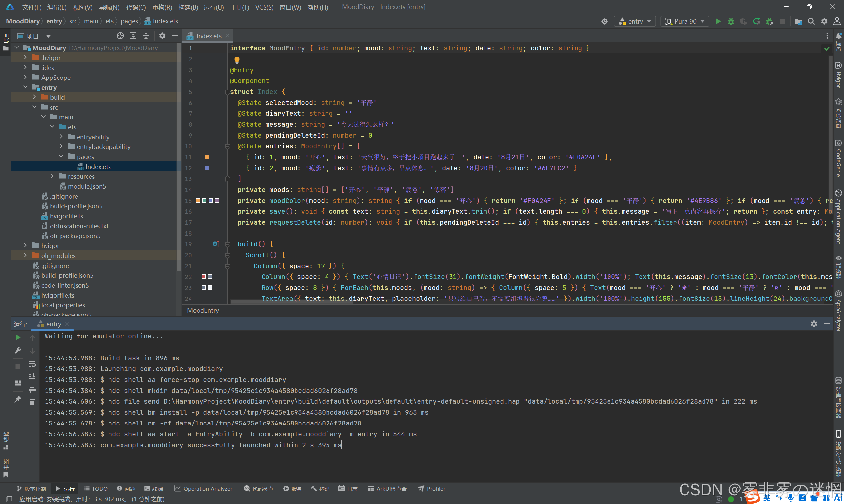Fold the struct Index block on line 5
844x504 pixels.
coord(227,92)
